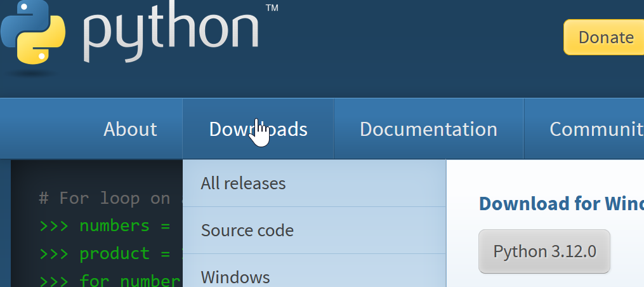Open the Downloads navigation menu
644x287 pixels.
pyautogui.click(x=258, y=129)
